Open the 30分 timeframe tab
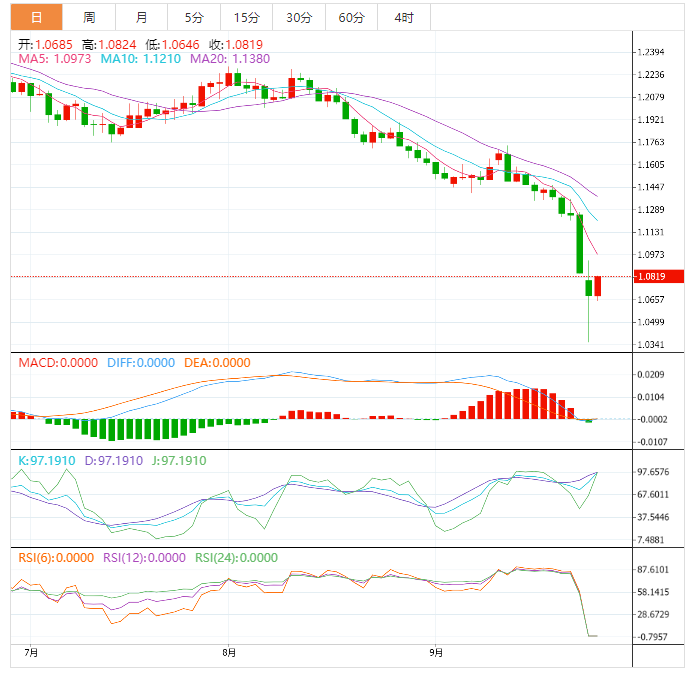Screen dimensions: 688x676 pos(299,18)
